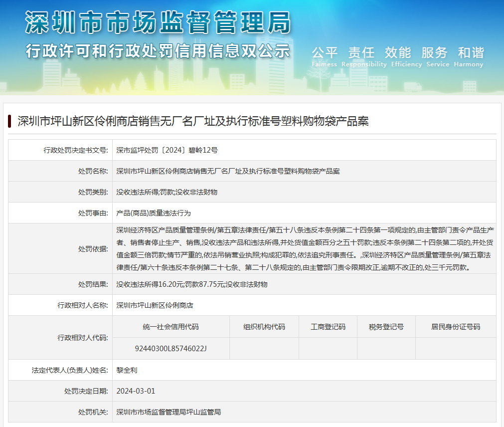The height and width of the screenshot is (427, 504).
Task: Click result 没收违法所得16.20元;罚款87.75元
Action: (170, 284)
